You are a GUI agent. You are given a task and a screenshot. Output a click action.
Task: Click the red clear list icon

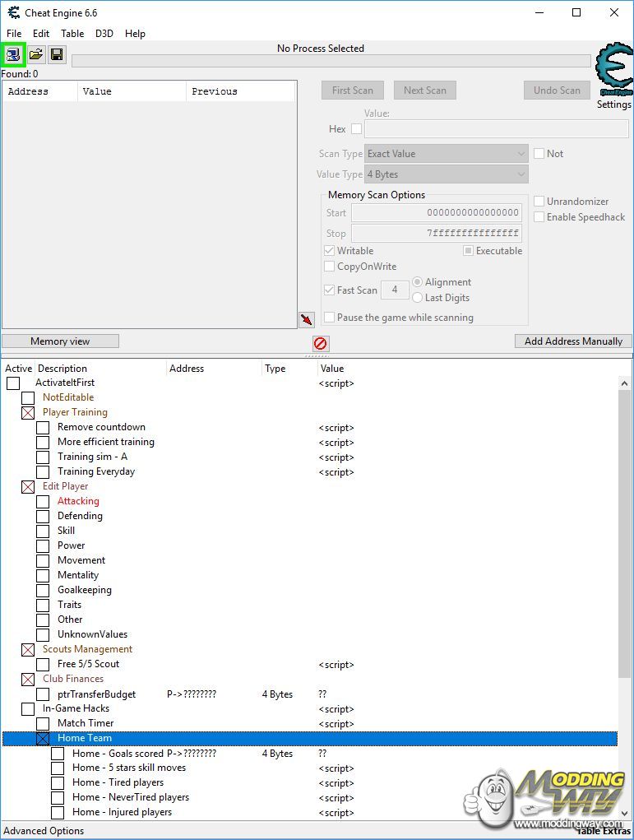[x=320, y=343]
